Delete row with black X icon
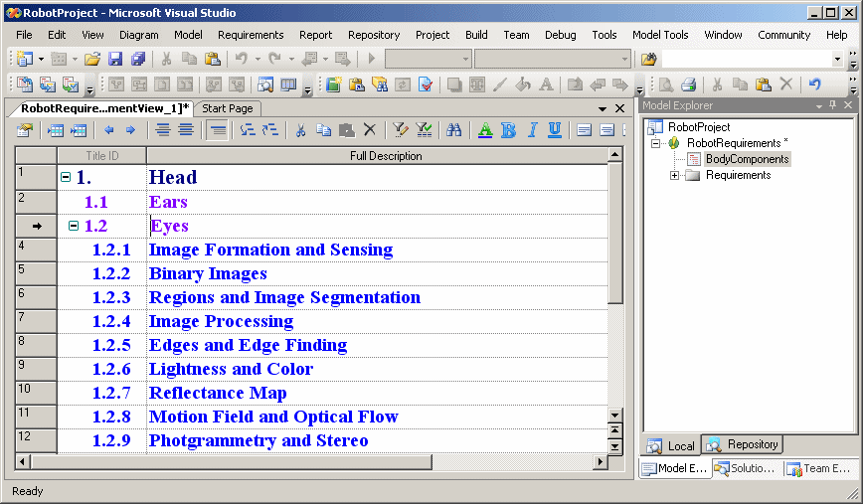This screenshot has width=863, height=504. point(370,130)
